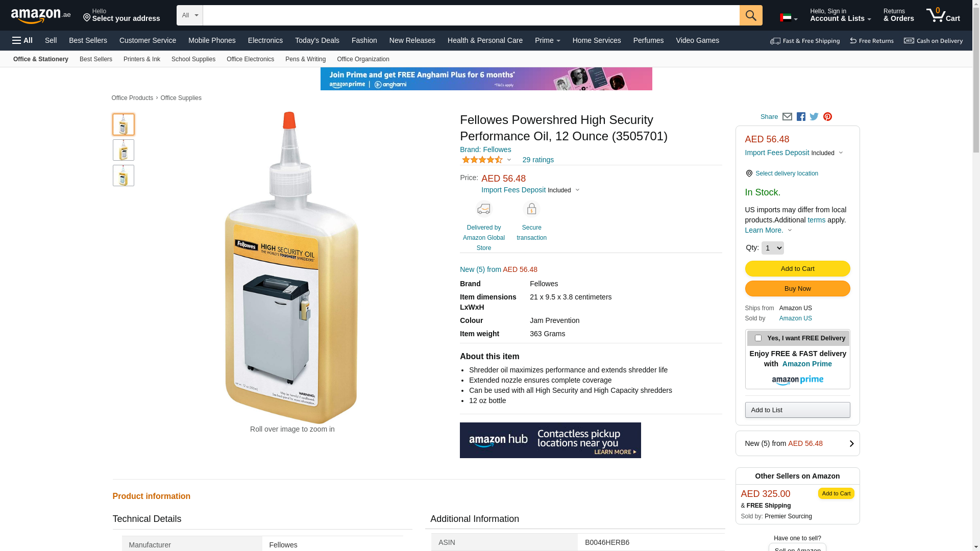Focus the Amazon search input field
The width and height of the screenshot is (980, 551).
(471, 15)
